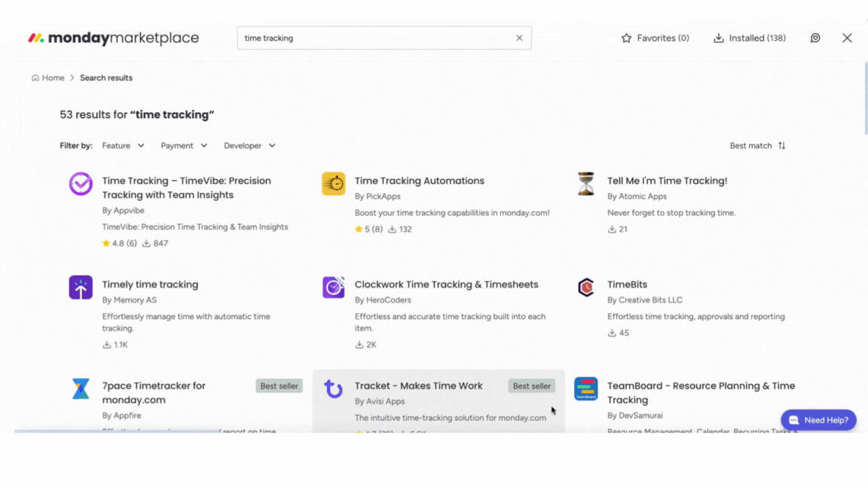This screenshot has height=488, width=868.
Task: Open 7pace Timetracker for monday.com title
Action: [154, 393]
